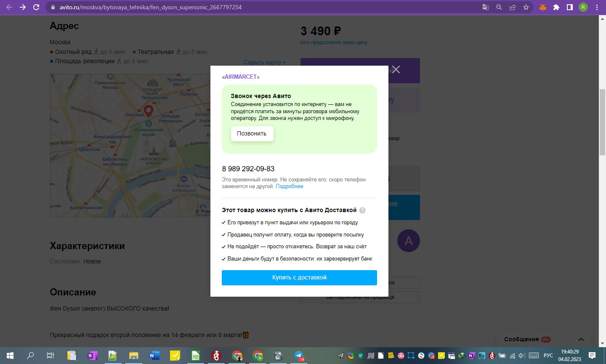This screenshot has height=364, width=606.
Task: Expand the Сообщения chat panel chevron
Action: [x=581, y=339]
